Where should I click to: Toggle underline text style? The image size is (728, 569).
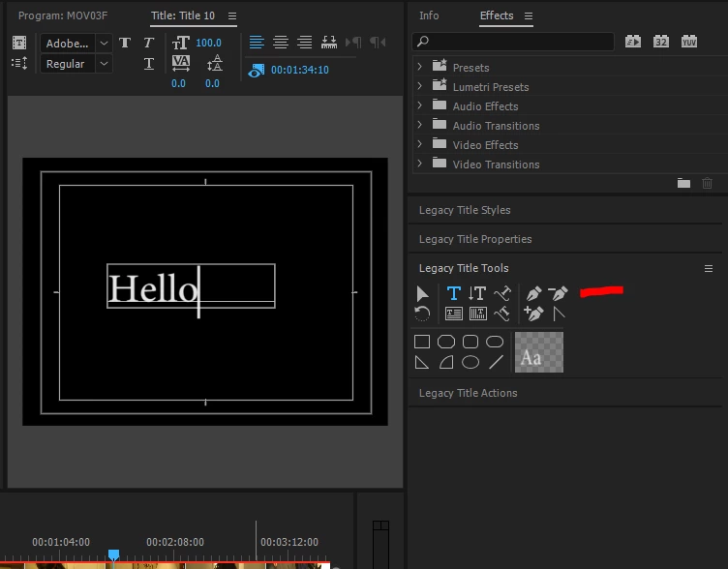click(148, 64)
